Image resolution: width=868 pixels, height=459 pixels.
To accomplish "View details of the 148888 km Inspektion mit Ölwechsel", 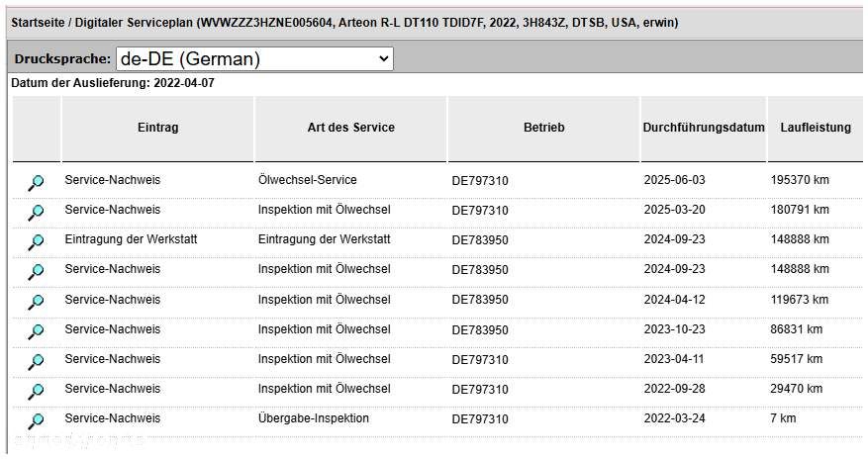I will [36, 271].
